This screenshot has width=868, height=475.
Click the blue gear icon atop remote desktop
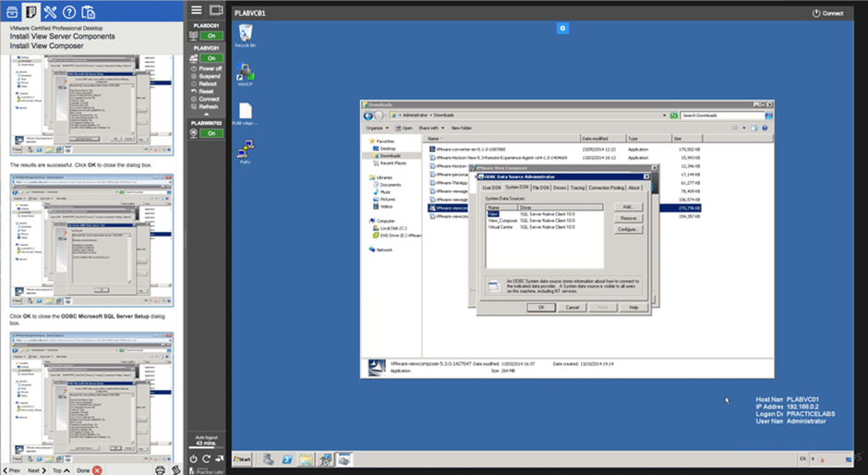pos(562,29)
